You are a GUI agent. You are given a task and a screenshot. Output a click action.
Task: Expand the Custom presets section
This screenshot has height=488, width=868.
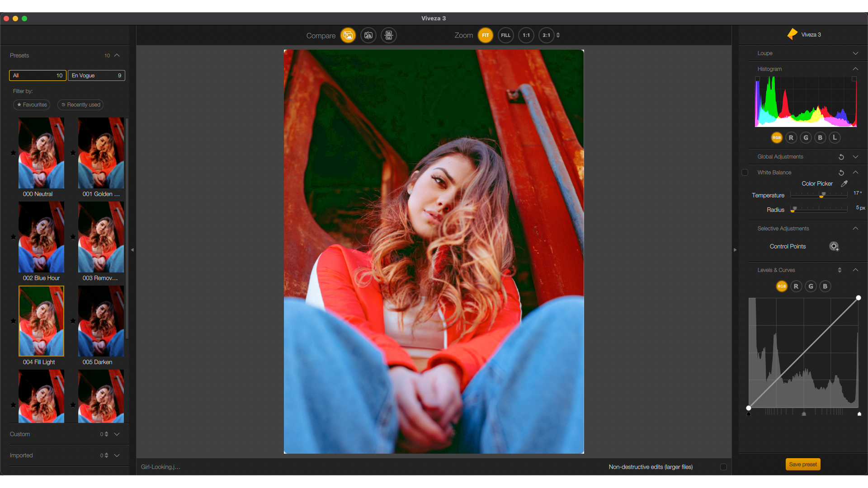point(117,434)
